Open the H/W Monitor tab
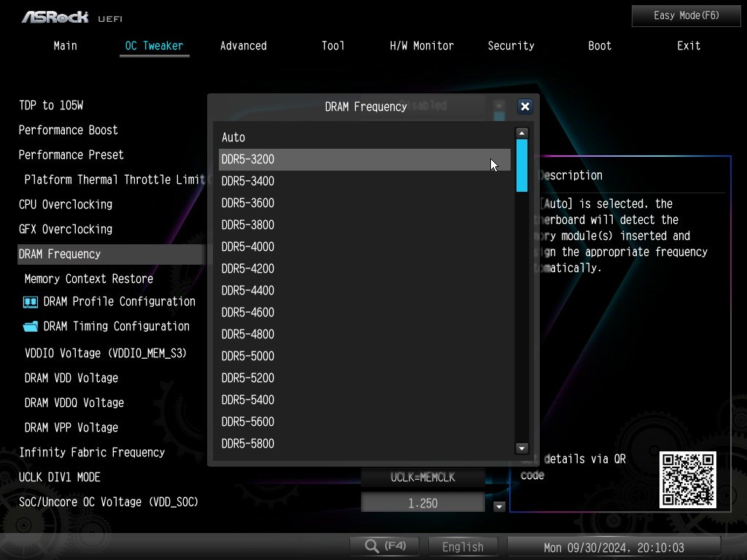 [x=422, y=46]
